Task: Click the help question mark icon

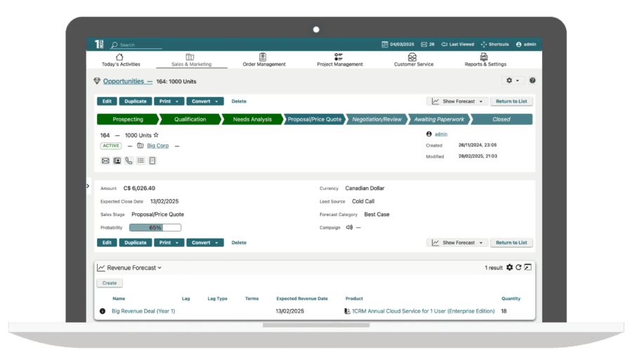Action: pos(532,81)
